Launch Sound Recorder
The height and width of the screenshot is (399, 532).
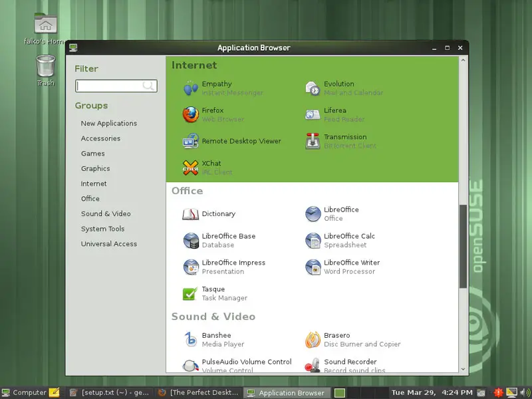point(345,365)
